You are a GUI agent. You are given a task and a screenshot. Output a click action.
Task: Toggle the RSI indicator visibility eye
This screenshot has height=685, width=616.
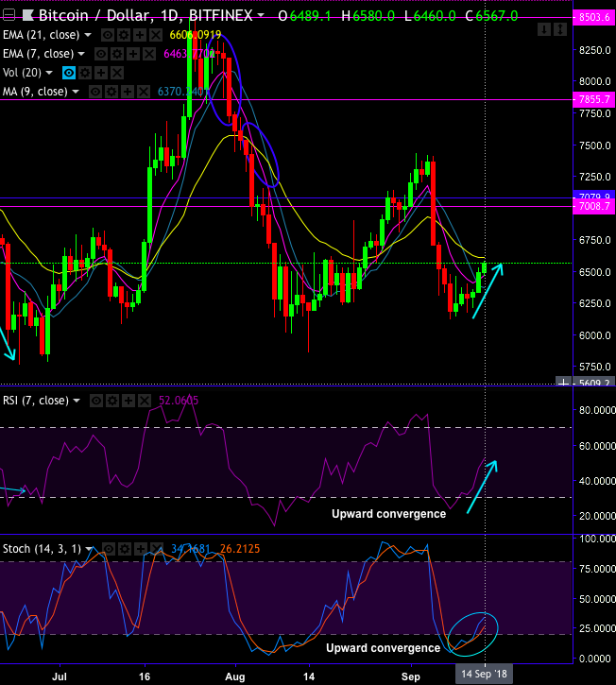pyautogui.click(x=96, y=401)
